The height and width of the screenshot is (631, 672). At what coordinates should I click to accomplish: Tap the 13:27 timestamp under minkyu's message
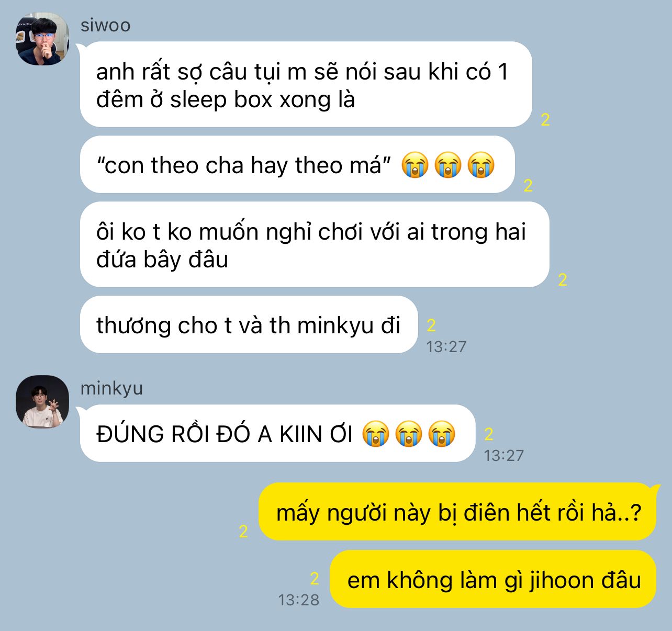point(503,455)
